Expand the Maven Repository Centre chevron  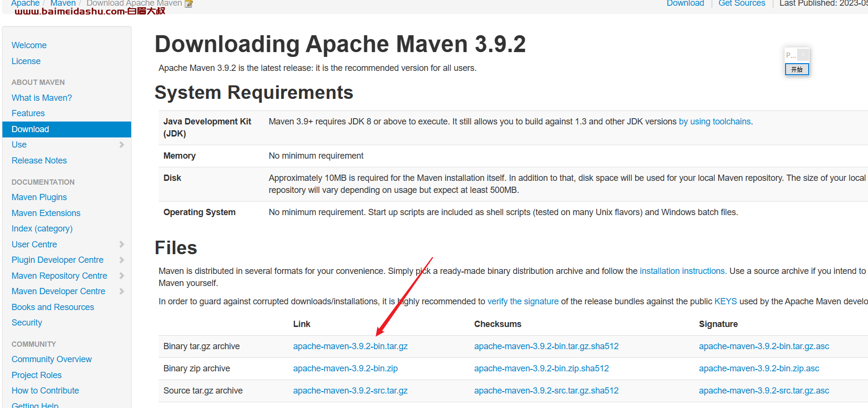(122, 276)
